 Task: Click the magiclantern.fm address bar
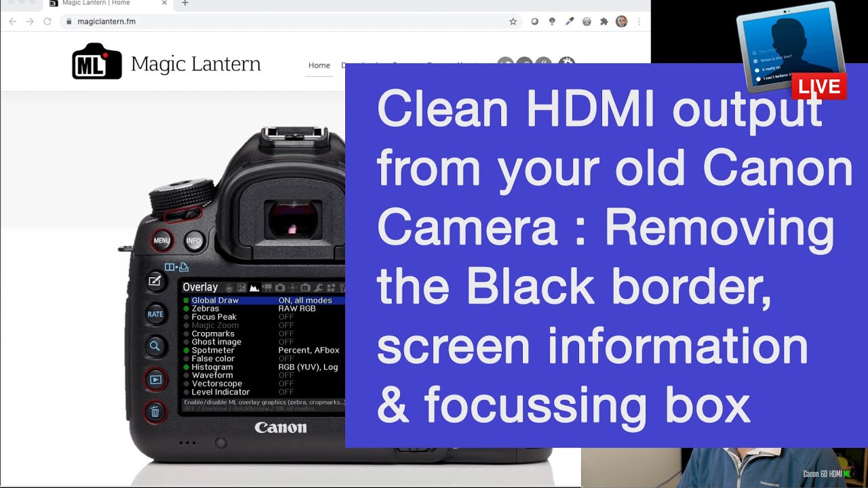click(292, 22)
